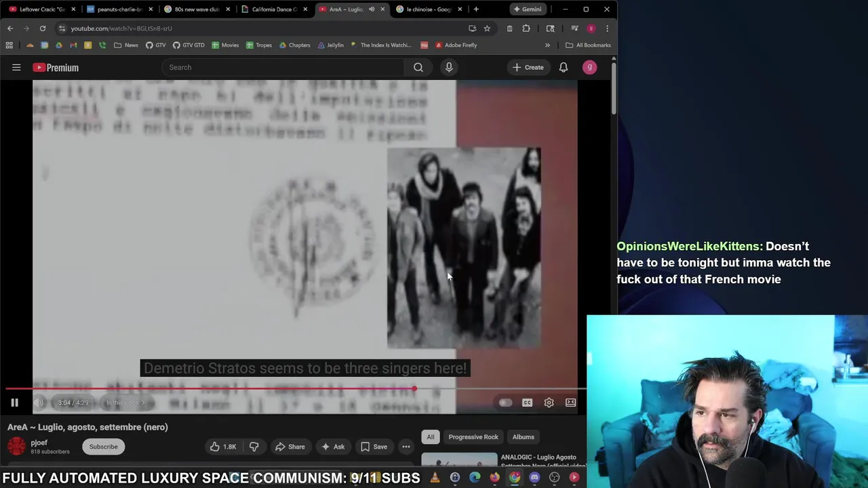Click the Create button in the YouTube header
The image size is (868, 488).
(528, 67)
